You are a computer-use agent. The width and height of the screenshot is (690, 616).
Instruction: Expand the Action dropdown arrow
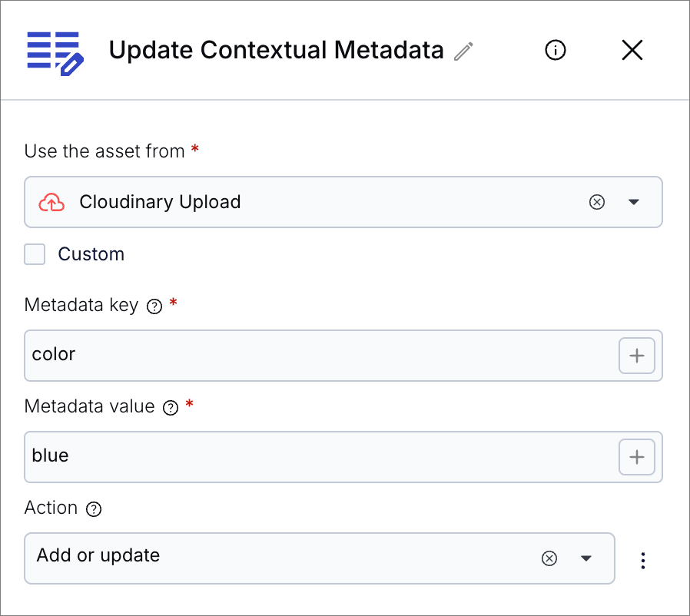point(586,558)
